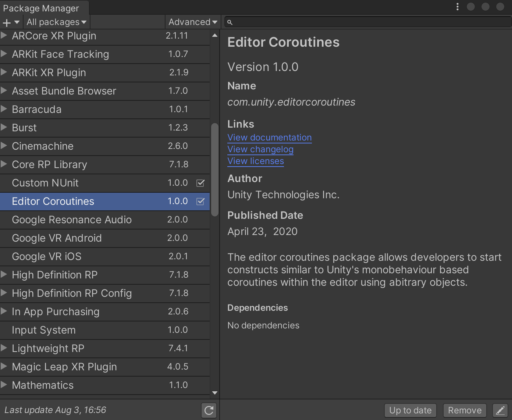Click the package list scroll-up arrow
Viewport: 512px width, 420px height.
coord(215,36)
